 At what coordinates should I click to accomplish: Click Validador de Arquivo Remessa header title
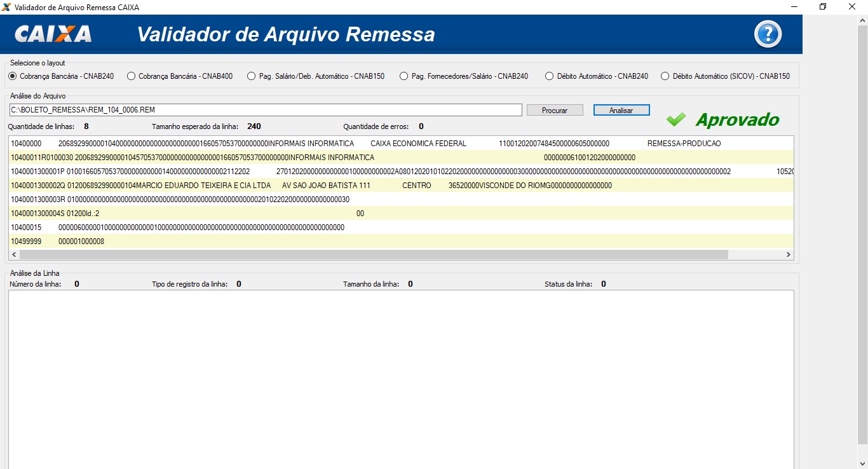coord(286,34)
